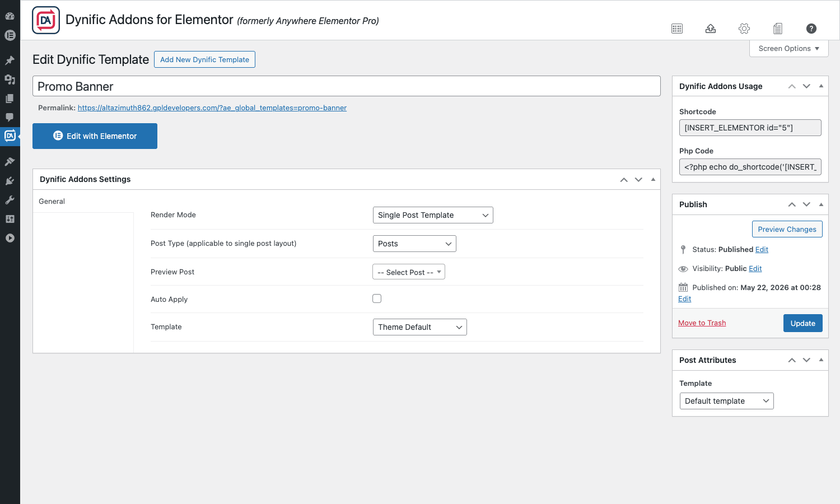Click the Collapse menu play-arrow icon

click(10, 238)
